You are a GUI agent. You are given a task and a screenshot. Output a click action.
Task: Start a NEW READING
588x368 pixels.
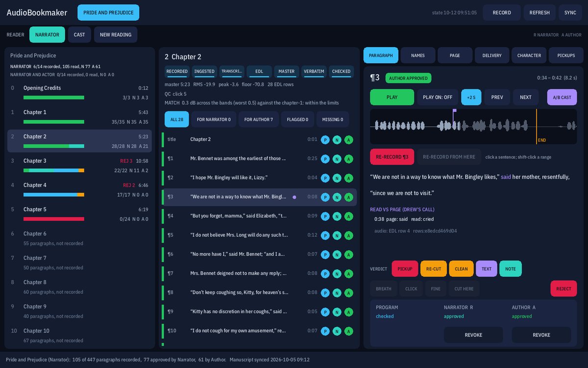click(116, 35)
